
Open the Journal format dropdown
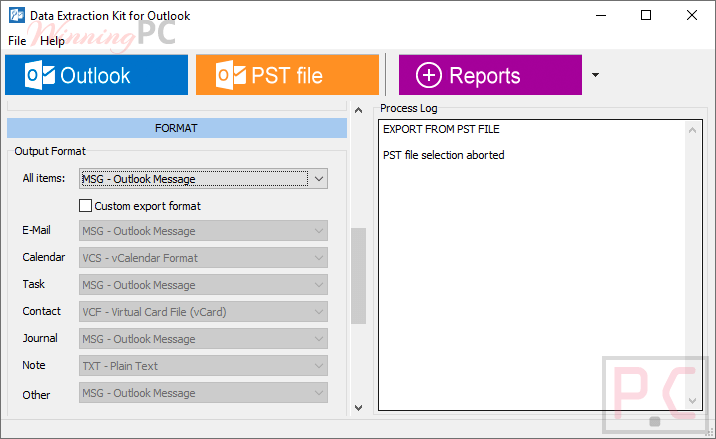(x=203, y=339)
